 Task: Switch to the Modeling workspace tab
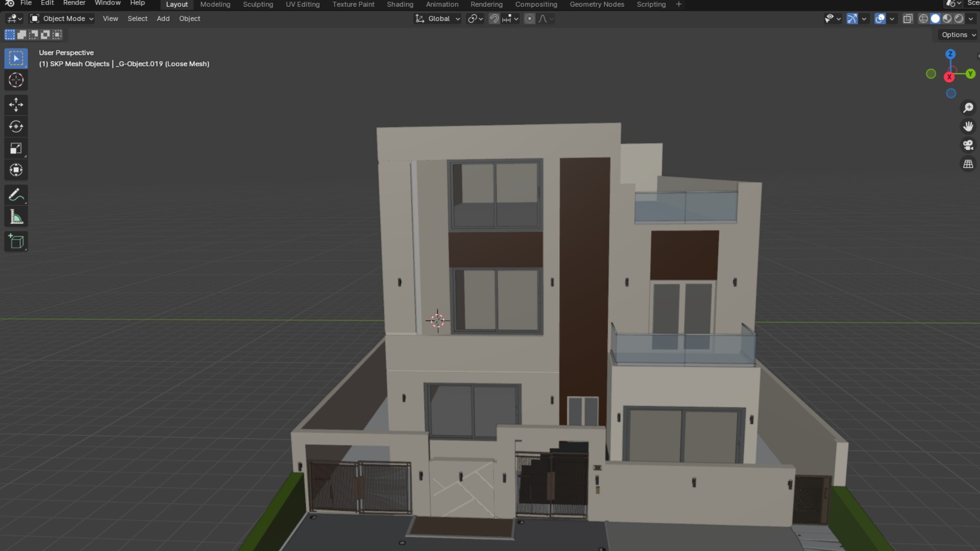click(x=215, y=4)
